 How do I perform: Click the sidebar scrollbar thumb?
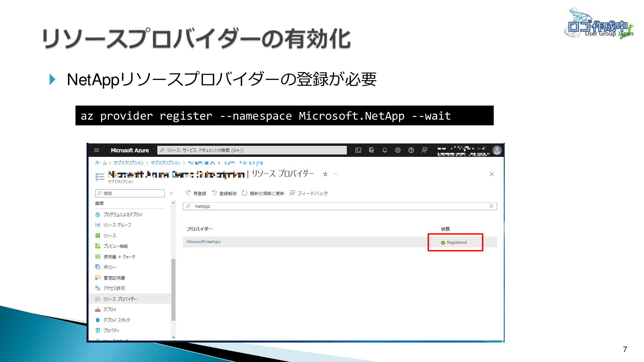pyautogui.click(x=173, y=290)
